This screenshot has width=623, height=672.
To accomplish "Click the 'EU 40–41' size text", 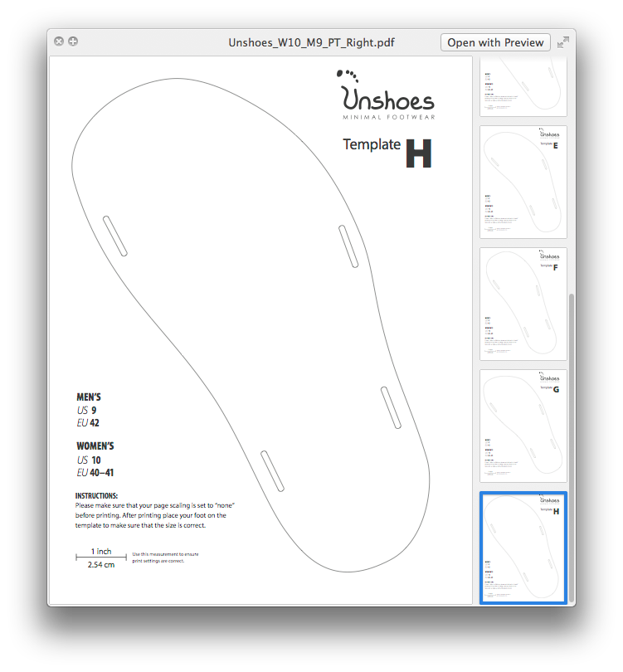I will pyautogui.click(x=95, y=473).
